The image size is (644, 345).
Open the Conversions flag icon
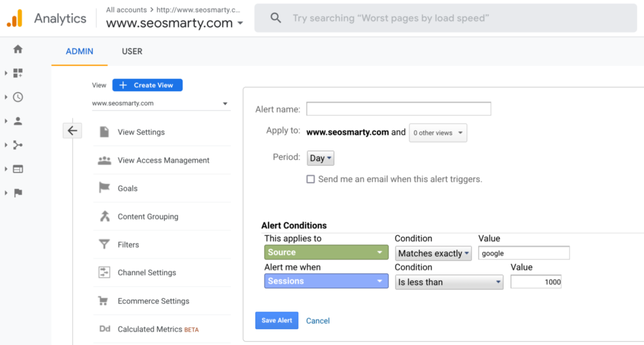point(18,193)
